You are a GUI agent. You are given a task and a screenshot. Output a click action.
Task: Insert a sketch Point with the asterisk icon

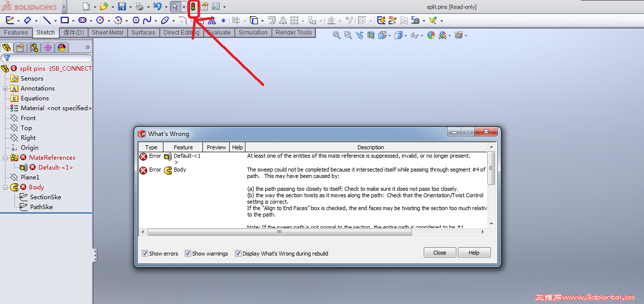click(223, 20)
